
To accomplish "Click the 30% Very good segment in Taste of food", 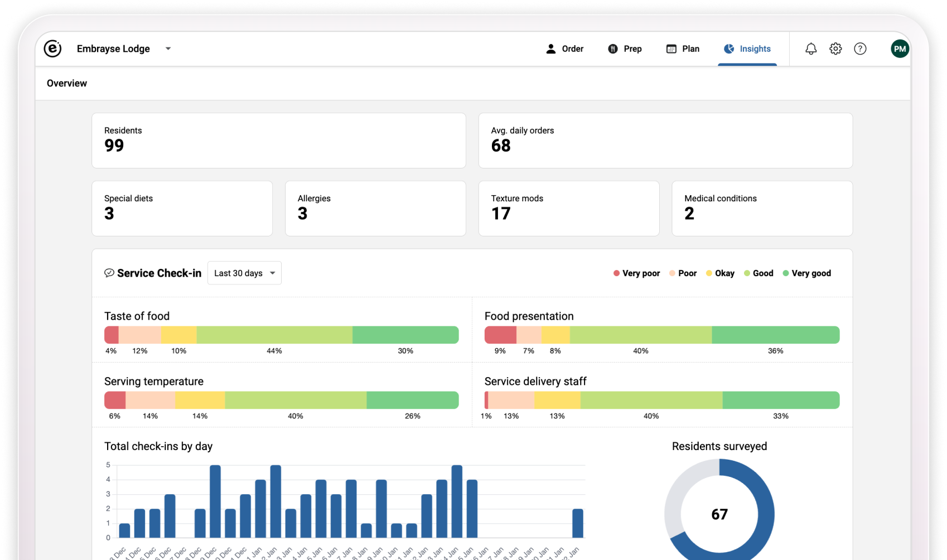I will click(x=405, y=335).
